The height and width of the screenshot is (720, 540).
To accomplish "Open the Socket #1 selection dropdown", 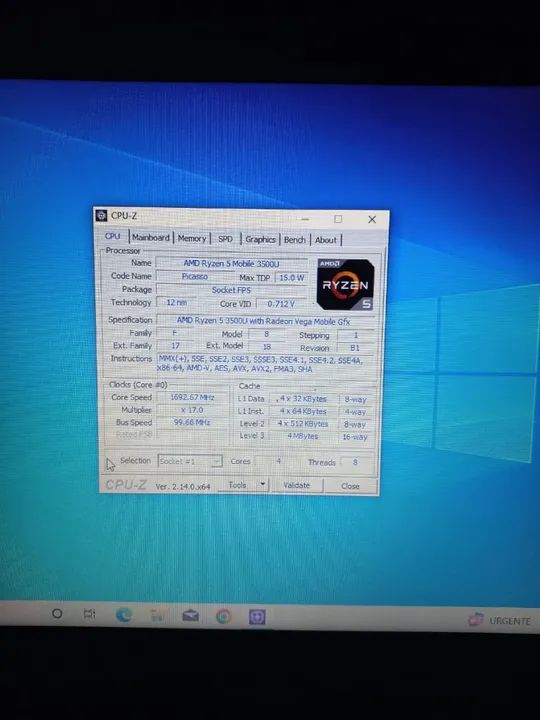I will pos(190,461).
